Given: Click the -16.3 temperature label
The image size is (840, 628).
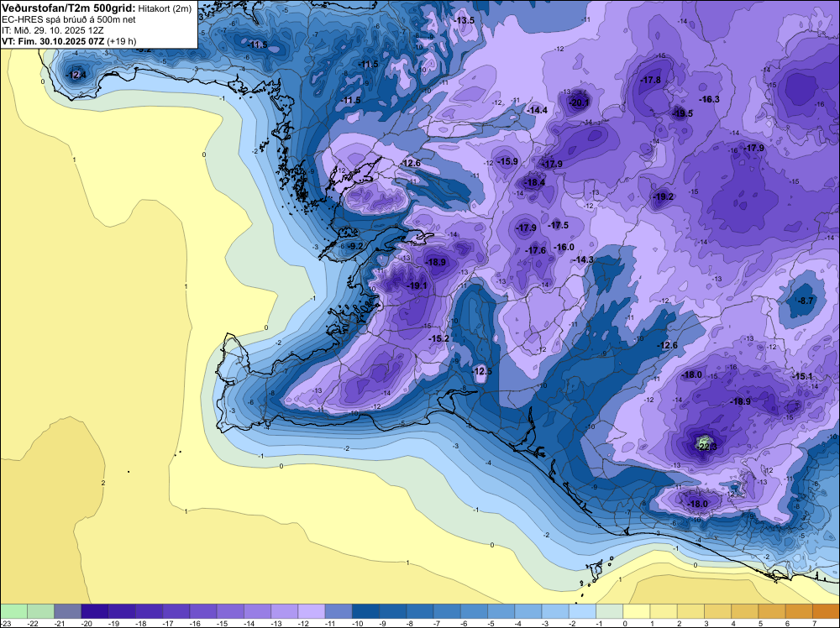Looking at the screenshot, I should (709, 100).
